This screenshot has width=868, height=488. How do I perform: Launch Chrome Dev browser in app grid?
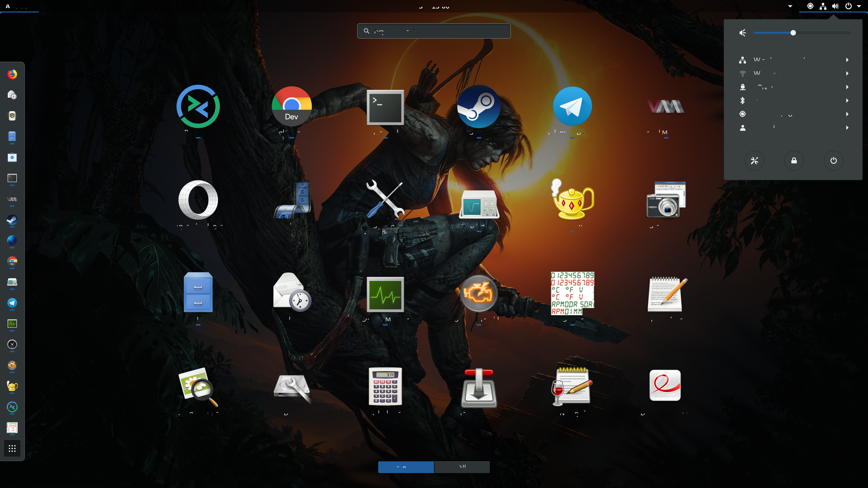tap(291, 106)
